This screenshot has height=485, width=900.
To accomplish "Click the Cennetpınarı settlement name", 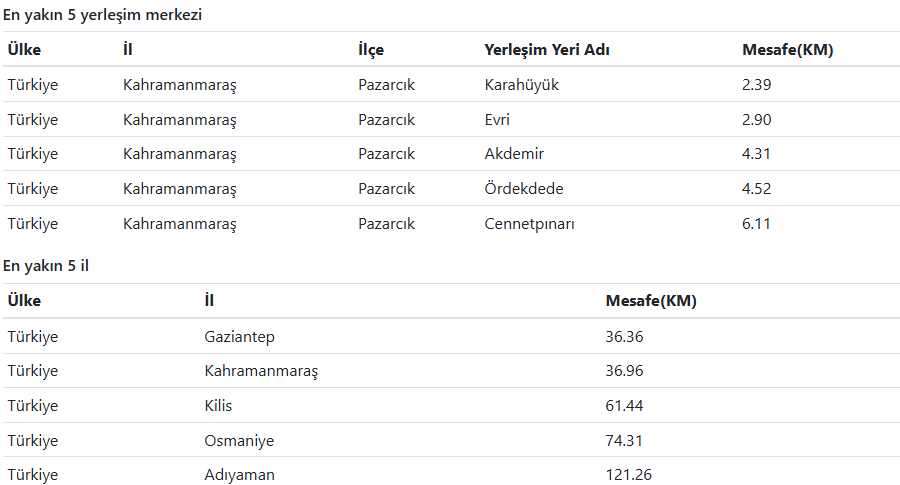I will pyautogui.click(x=529, y=224).
